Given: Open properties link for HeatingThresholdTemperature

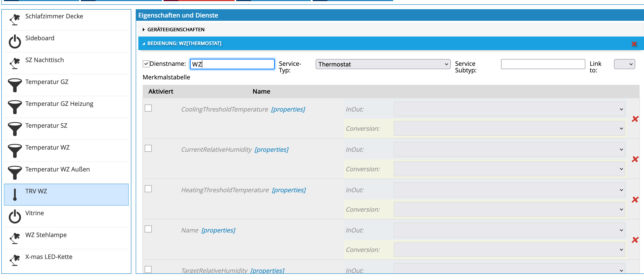Looking at the screenshot, I should click(x=289, y=190).
